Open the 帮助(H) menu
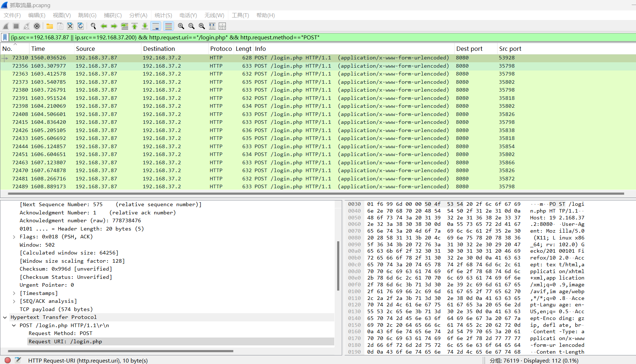Screen dimensions: 636x364 266,15
